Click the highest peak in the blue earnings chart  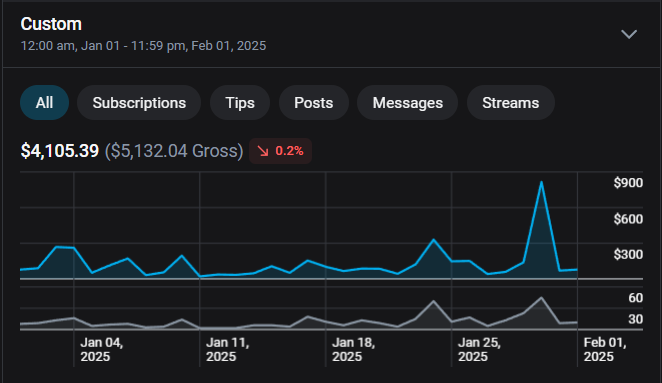click(541, 182)
